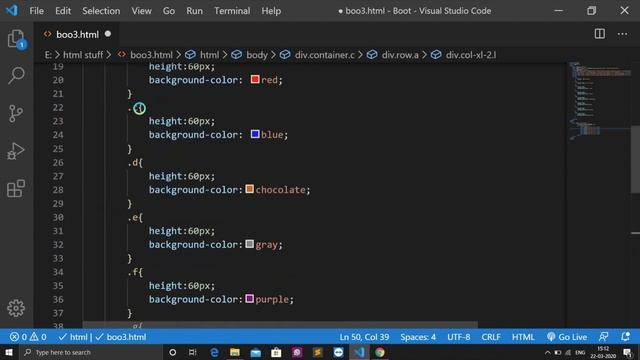This screenshot has width=640, height=360.
Task: Open the Run and Debug view
Action: click(x=16, y=151)
